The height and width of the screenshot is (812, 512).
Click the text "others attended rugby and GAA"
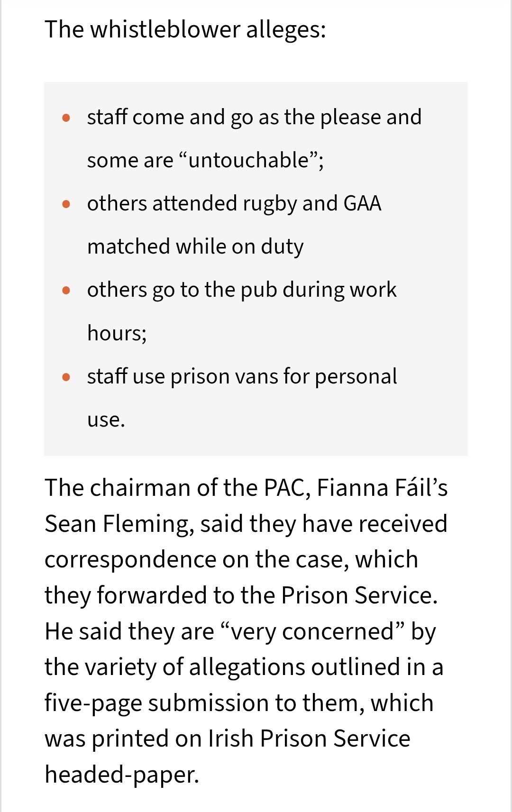click(x=234, y=203)
